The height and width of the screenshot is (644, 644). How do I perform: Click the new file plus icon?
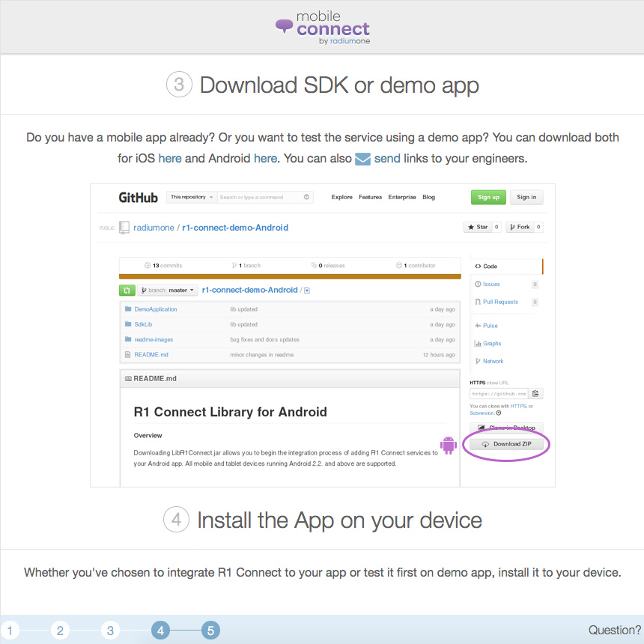(x=307, y=291)
